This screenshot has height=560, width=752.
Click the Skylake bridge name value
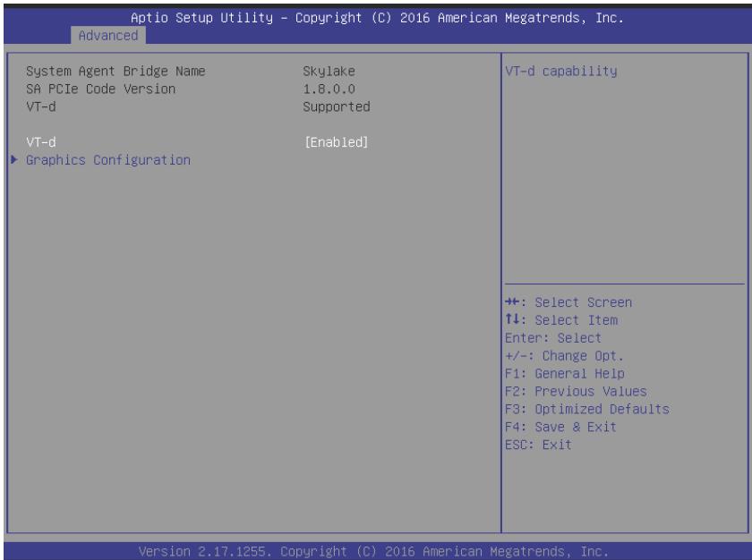pyautogui.click(x=329, y=71)
